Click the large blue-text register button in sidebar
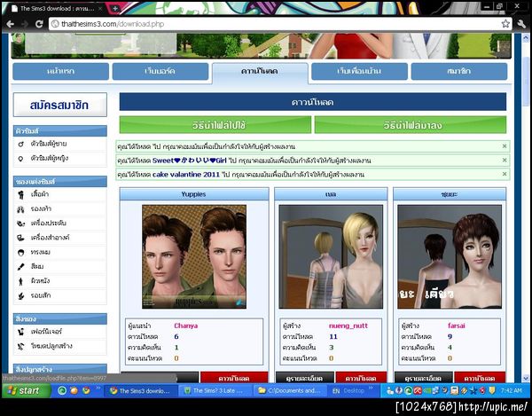Image resolution: width=532 pixels, height=416 pixels. pyautogui.click(x=59, y=105)
